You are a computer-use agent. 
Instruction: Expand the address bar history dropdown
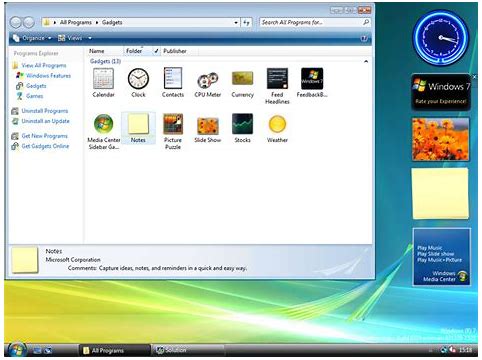click(x=236, y=22)
